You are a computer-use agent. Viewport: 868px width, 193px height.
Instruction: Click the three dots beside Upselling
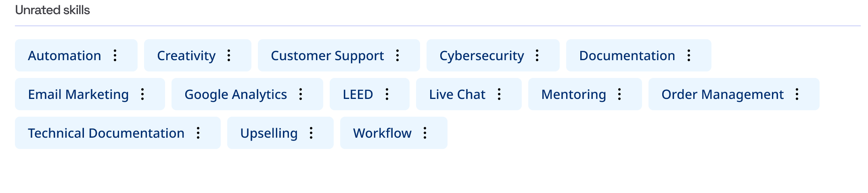pos(311,133)
